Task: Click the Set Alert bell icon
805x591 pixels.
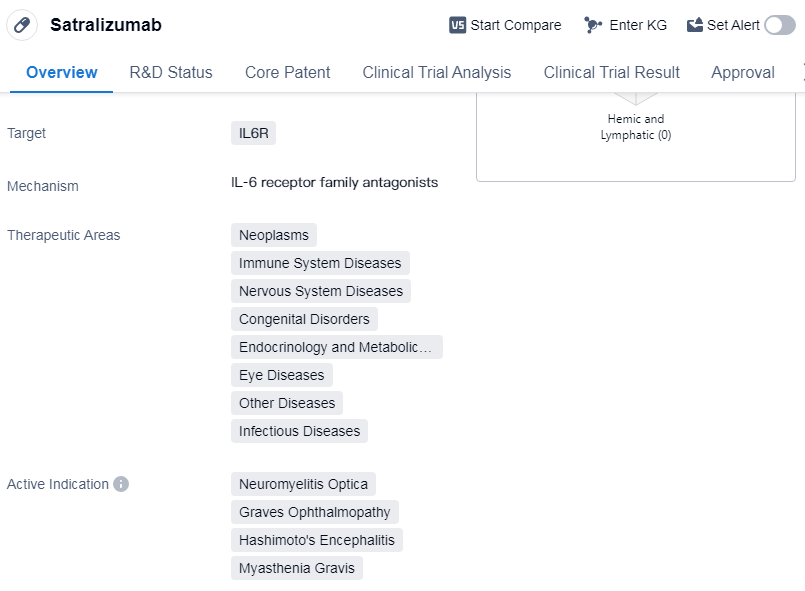Action: 695,25
